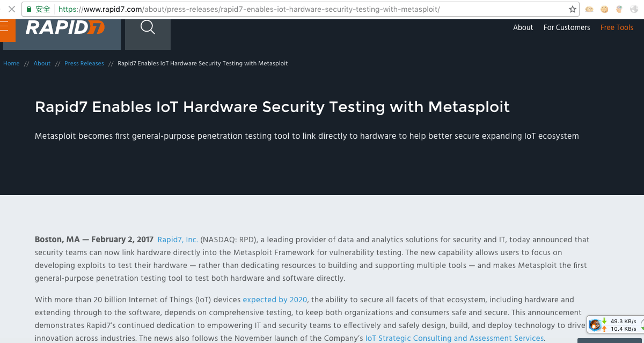
Task: Click the network speed monitor widget
Action: click(614, 325)
